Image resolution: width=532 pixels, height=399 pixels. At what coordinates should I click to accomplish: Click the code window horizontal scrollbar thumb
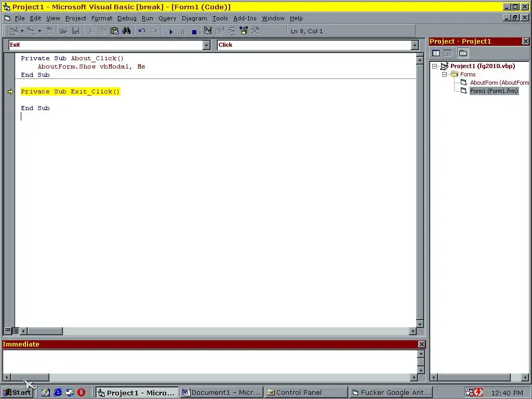click(x=45, y=331)
